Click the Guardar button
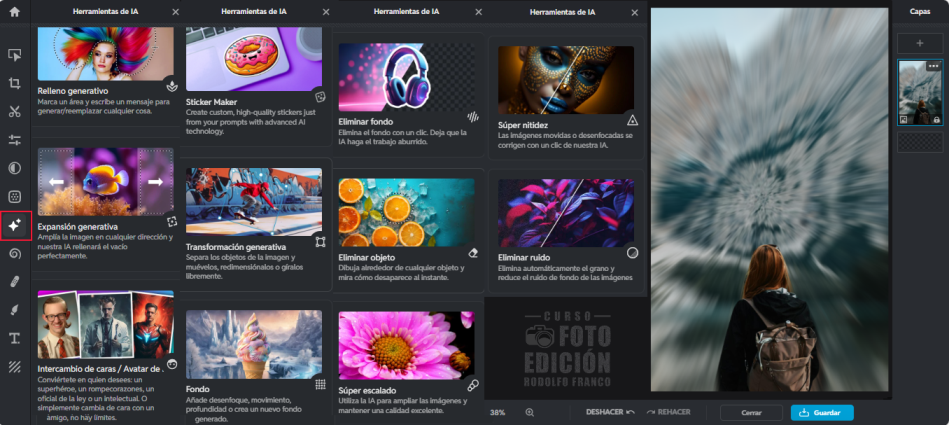The height and width of the screenshot is (425, 949). click(x=822, y=412)
